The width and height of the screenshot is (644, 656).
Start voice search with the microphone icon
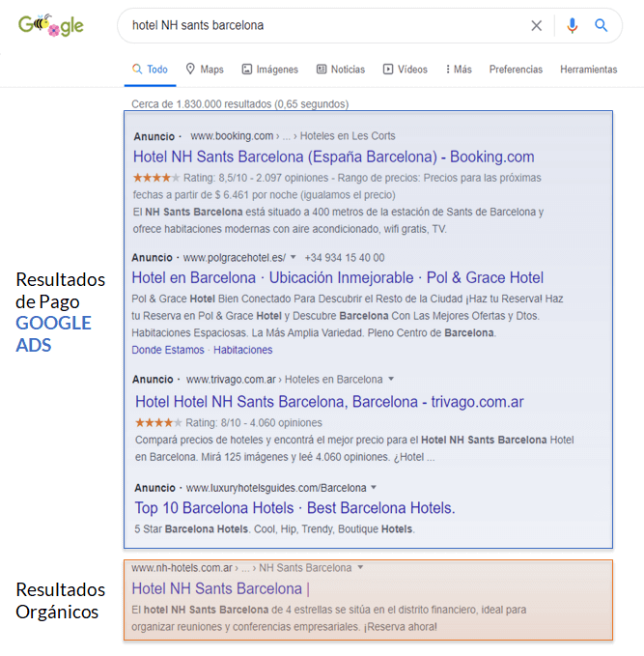(573, 25)
